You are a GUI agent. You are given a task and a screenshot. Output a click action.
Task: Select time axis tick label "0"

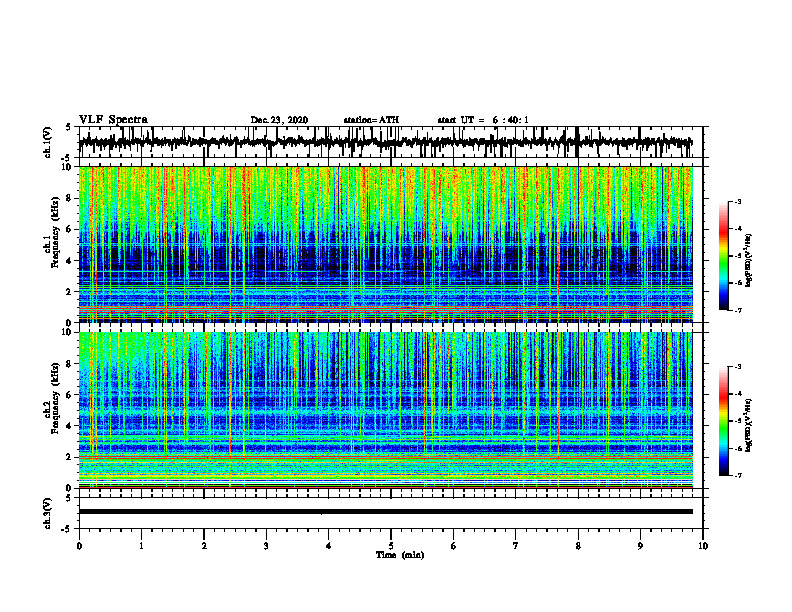click(x=79, y=546)
